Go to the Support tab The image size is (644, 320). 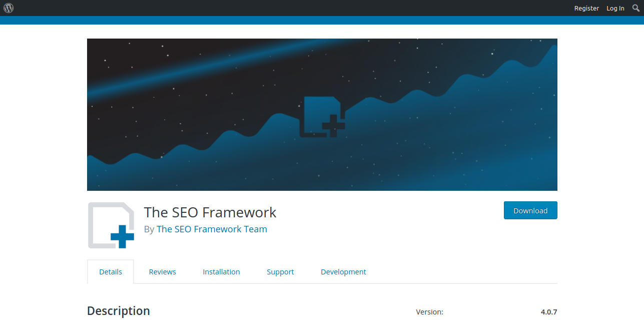coord(280,272)
